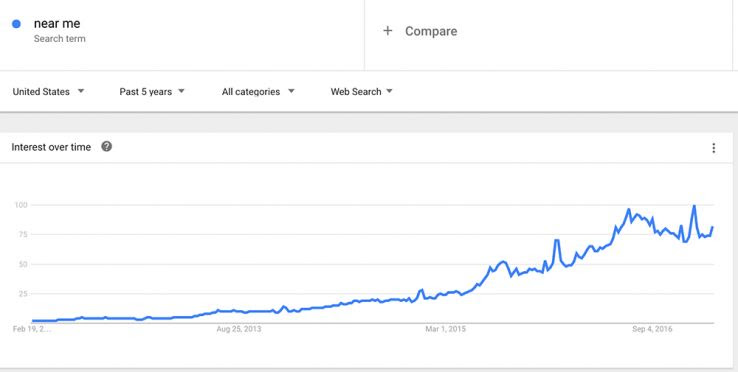The height and width of the screenshot is (372, 738).
Task: Click the plus icon beside Compare
Action: click(x=387, y=31)
